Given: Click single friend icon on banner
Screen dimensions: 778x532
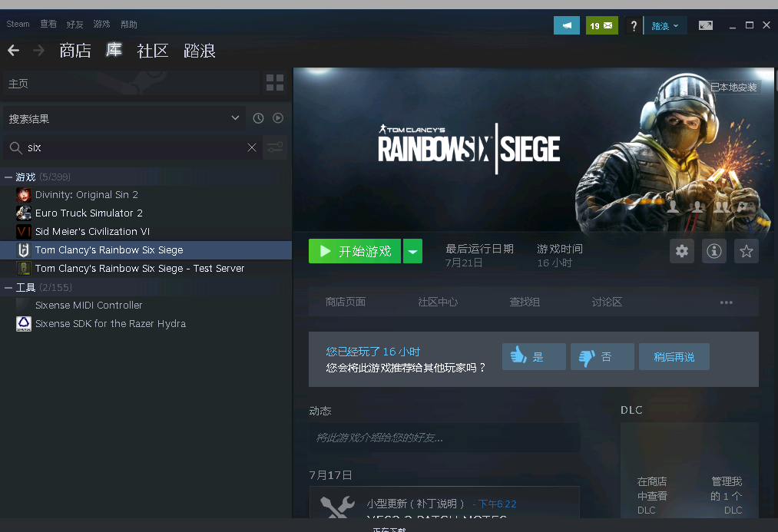Looking at the screenshot, I should [673, 207].
